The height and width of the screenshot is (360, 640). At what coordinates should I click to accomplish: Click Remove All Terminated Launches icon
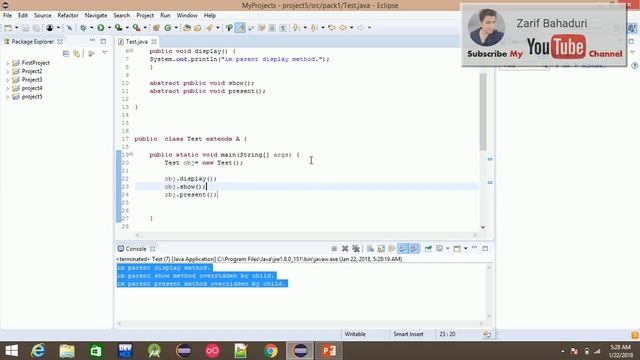pos(356,249)
